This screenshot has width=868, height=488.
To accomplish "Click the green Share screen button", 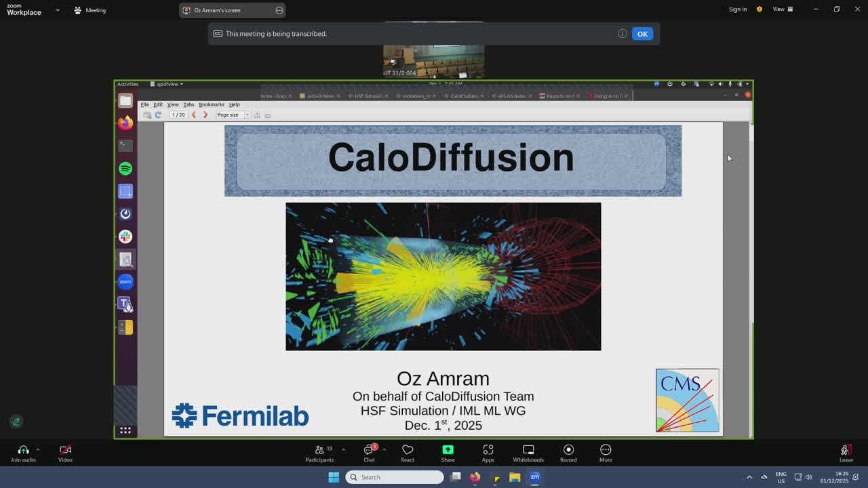I will [x=448, y=453].
